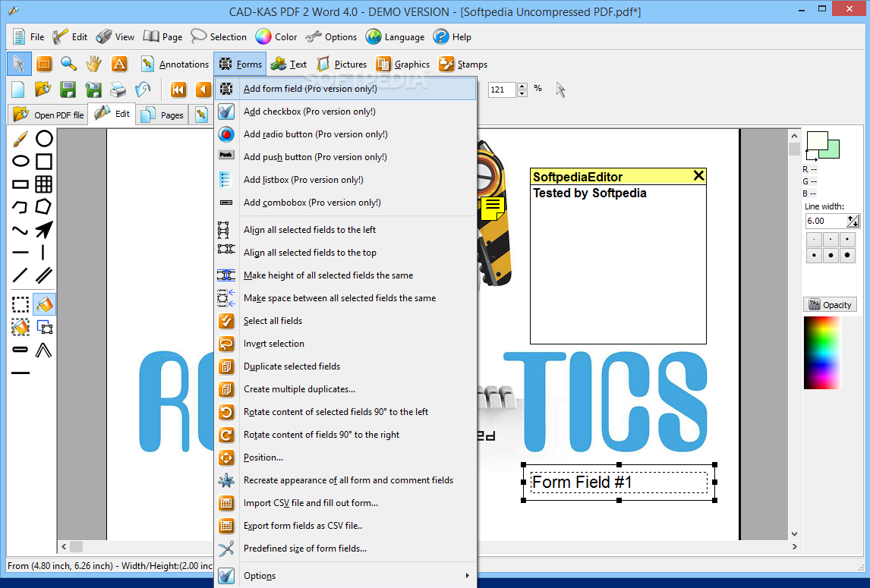The image size is (870, 588).
Task: Open the Text toolbar menu
Action: pyautogui.click(x=288, y=64)
